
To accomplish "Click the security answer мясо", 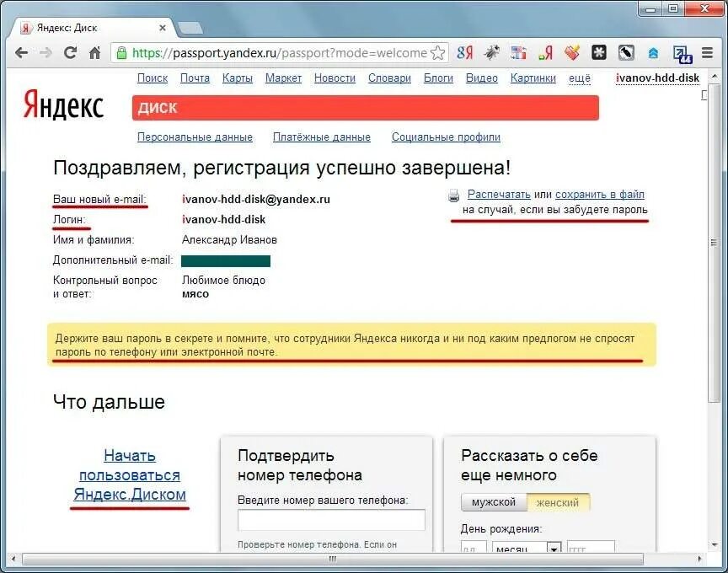I will point(195,294).
